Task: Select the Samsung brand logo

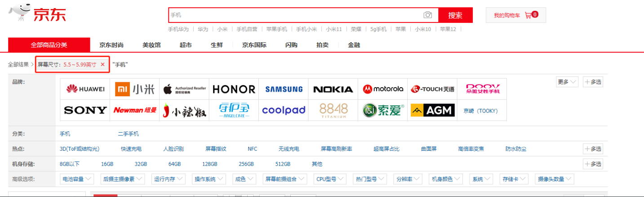Action: coord(284,89)
